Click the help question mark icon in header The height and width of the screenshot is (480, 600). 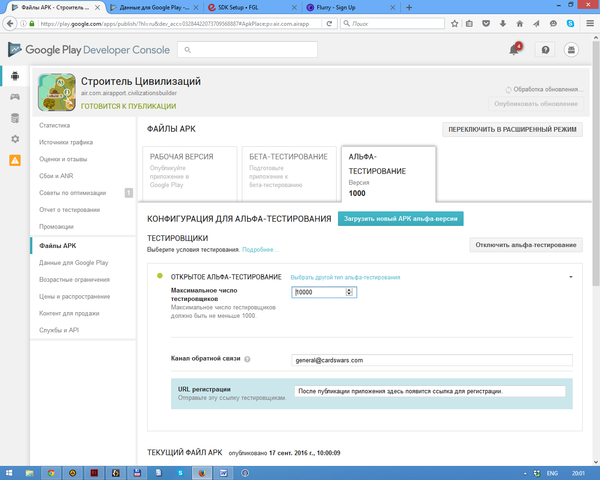(545, 49)
